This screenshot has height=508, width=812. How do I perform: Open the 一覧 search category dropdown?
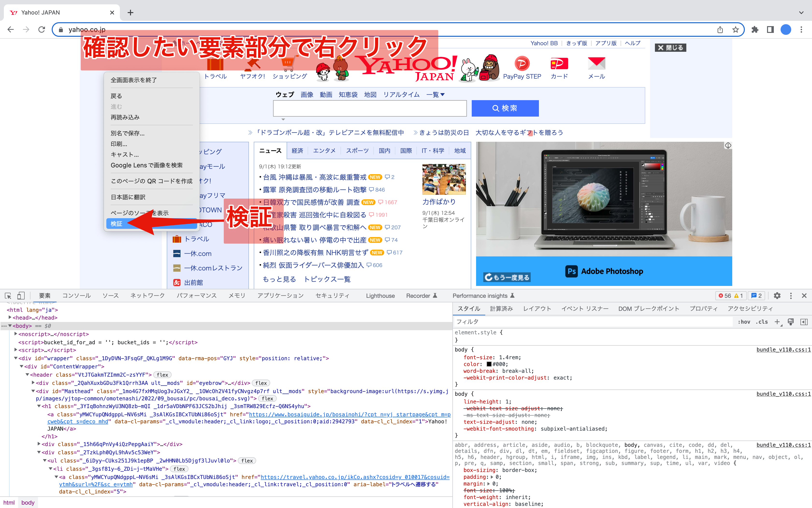(x=435, y=94)
